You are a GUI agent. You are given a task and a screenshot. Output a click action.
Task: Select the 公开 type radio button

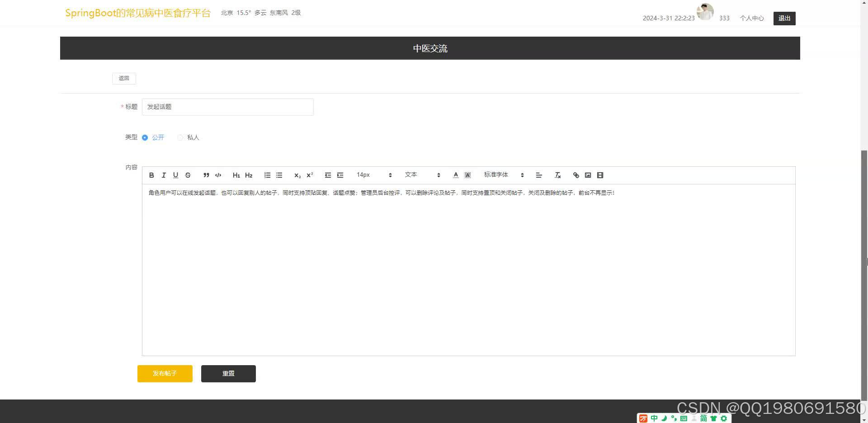pos(145,137)
